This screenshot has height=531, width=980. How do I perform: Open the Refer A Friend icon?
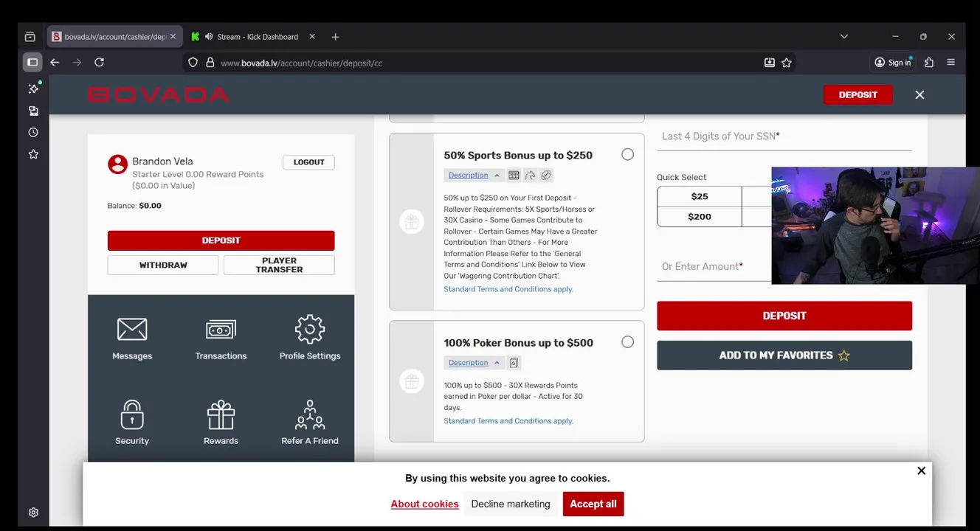[x=310, y=414]
